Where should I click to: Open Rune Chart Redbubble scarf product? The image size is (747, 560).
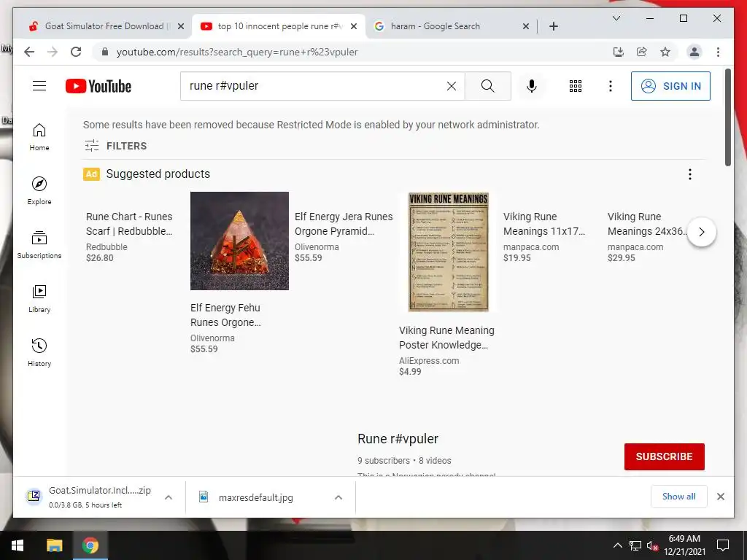130,237
